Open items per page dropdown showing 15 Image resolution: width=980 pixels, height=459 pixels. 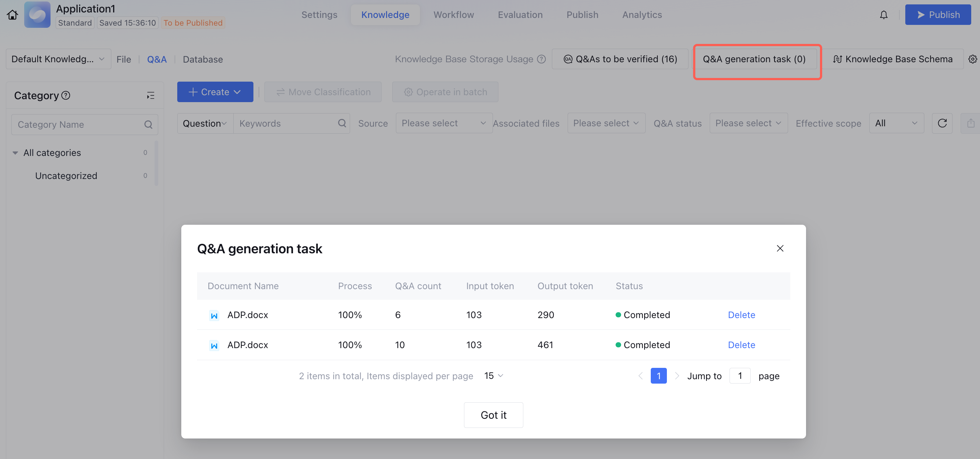click(493, 376)
